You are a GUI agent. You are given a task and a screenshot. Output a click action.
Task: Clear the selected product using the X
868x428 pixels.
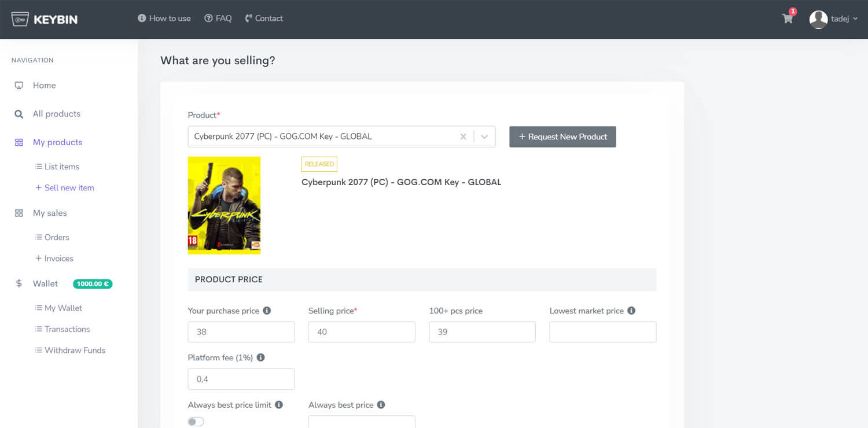(463, 136)
